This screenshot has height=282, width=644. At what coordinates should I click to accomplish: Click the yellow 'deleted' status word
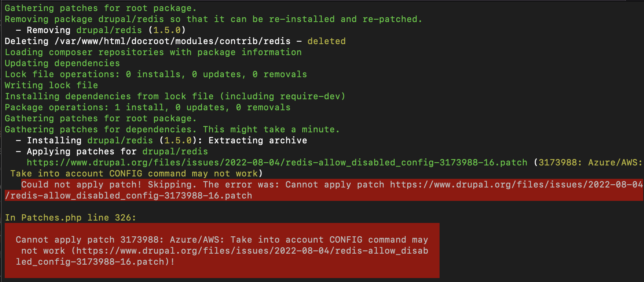tap(326, 41)
